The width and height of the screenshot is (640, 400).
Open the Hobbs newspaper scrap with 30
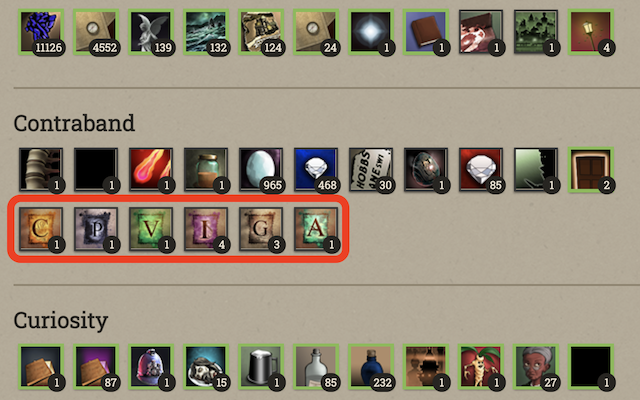[x=371, y=169]
